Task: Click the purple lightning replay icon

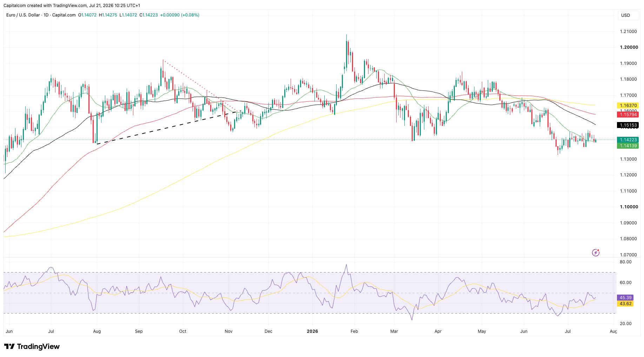Action: [x=596, y=252]
